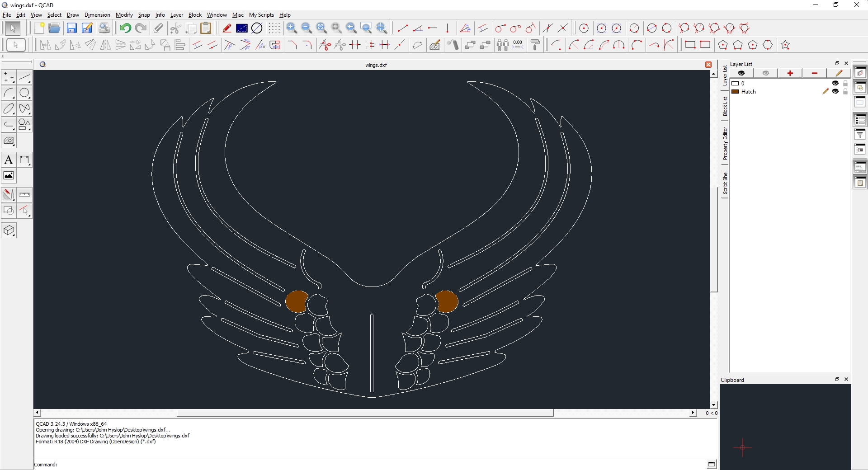Expand the Arc tools submenu
Image resolution: width=868 pixels, height=470 pixels.
[9, 93]
